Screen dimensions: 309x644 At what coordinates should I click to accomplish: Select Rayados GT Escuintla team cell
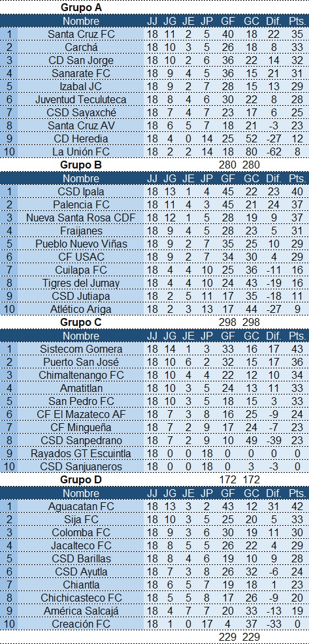81,454
